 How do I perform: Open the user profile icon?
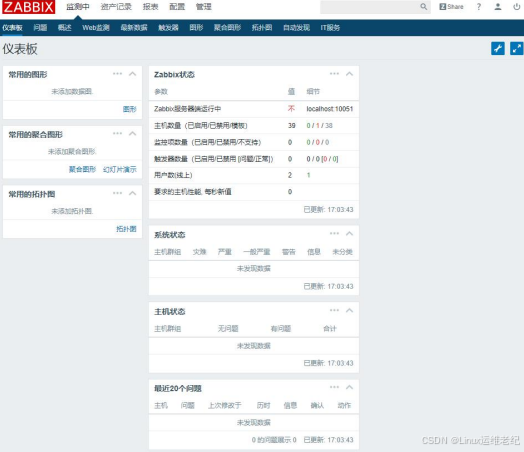pos(498,7)
